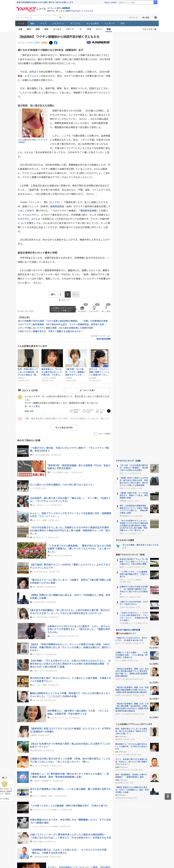This screenshot has width=174, height=868.
Task: Click the 緊急事態 article thumbnail
Action: [x=31, y=550]
